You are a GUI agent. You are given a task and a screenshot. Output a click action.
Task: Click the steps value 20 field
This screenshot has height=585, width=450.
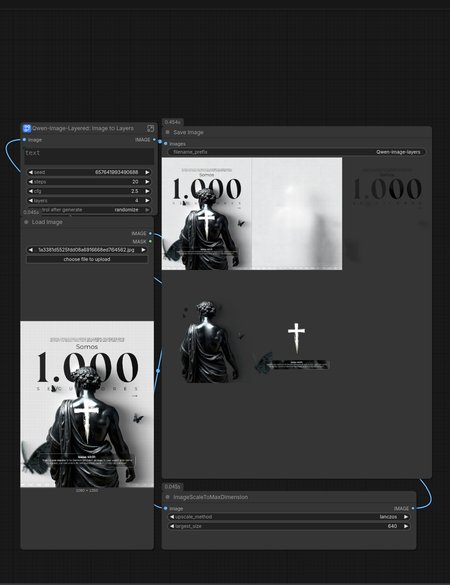89,182
